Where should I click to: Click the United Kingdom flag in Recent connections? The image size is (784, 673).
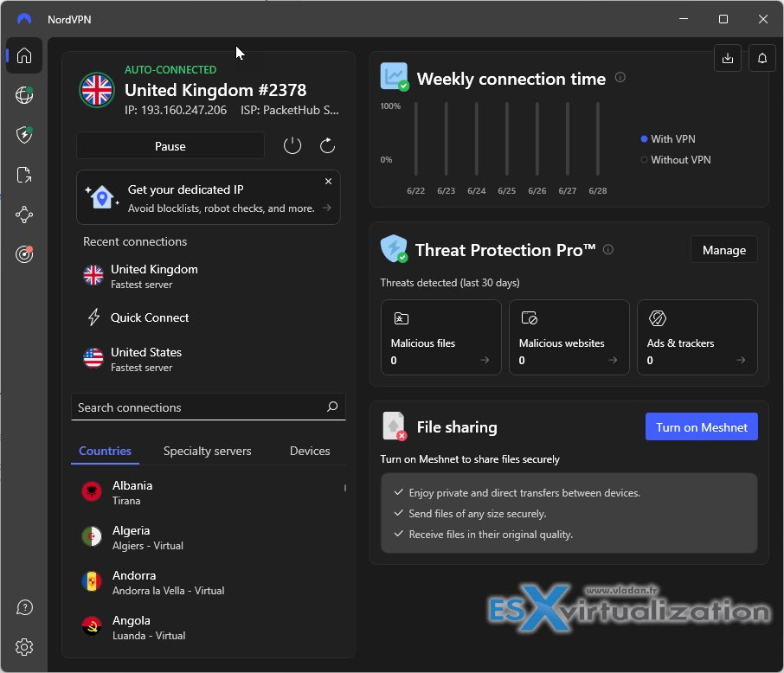93,275
